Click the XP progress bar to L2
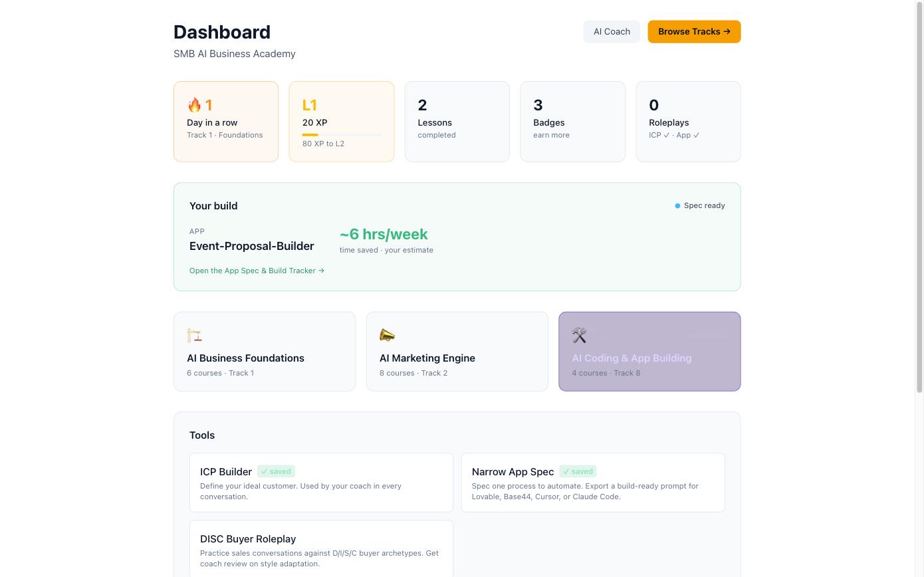Image resolution: width=924 pixels, height=577 pixels. pos(342,135)
